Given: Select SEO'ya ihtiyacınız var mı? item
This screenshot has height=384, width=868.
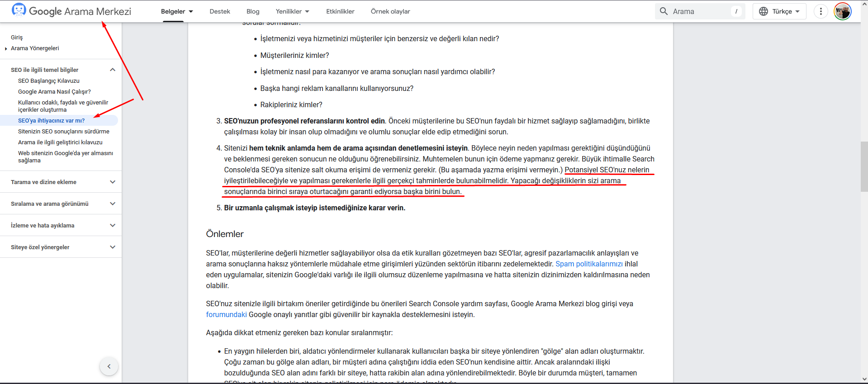Looking at the screenshot, I should pos(52,121).
